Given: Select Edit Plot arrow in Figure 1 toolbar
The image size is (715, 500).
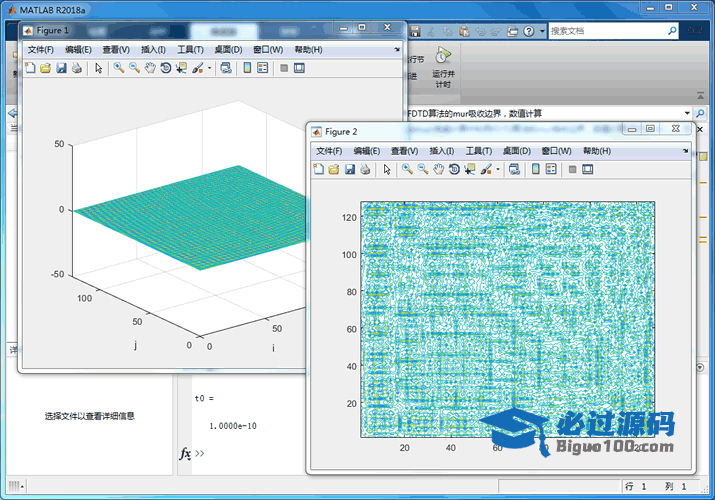Looking at the screenshot, I should click(x=98, y=68).
